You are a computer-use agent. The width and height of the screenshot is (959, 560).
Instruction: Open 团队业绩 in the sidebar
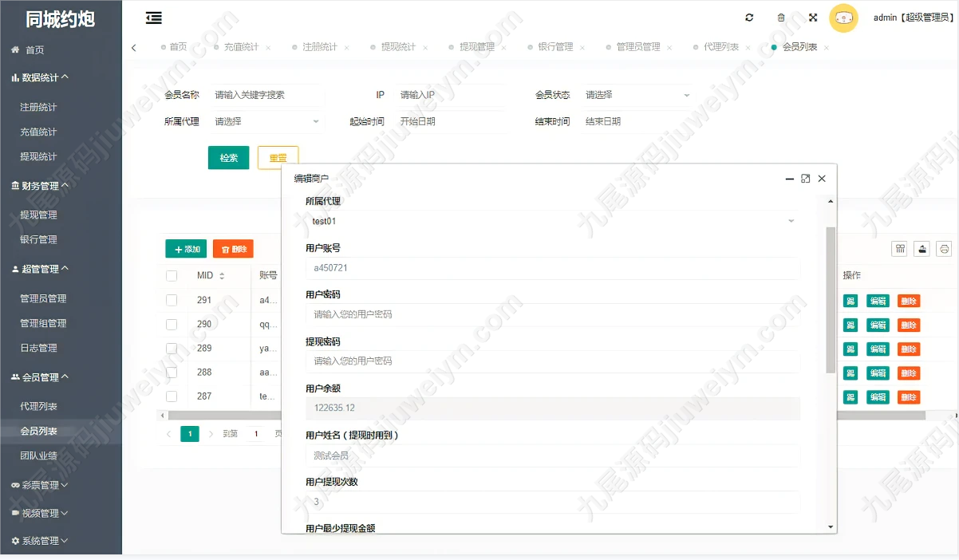coord(38,455)
